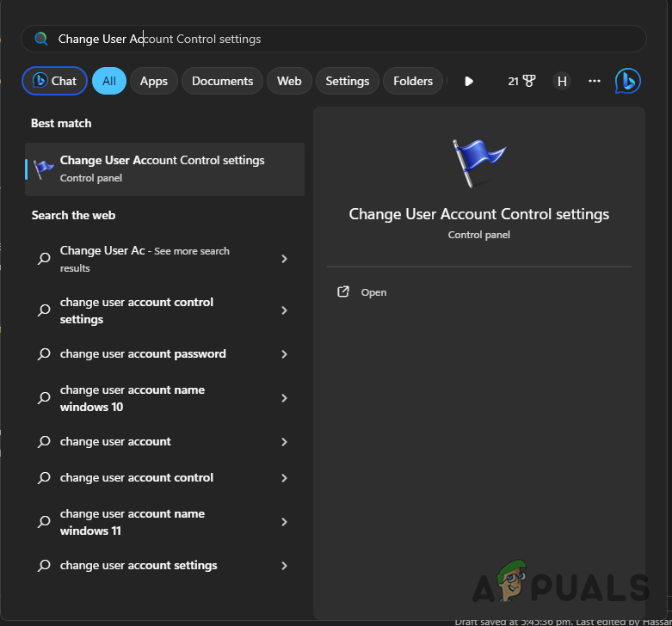Viewport: 672px width, 626px height.
Task: Click Open in the preview pane
Action: point(373,292)
